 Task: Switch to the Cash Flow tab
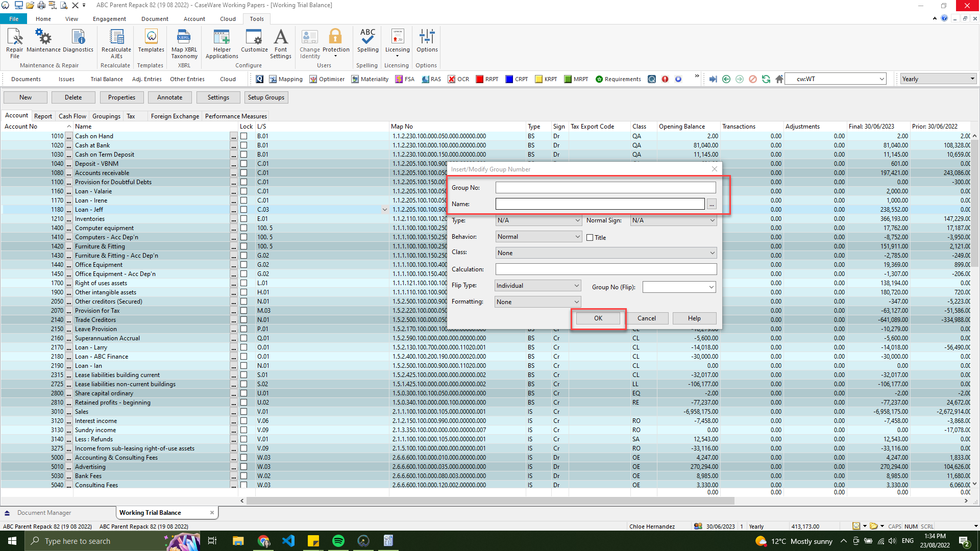(x=72, y=116)
